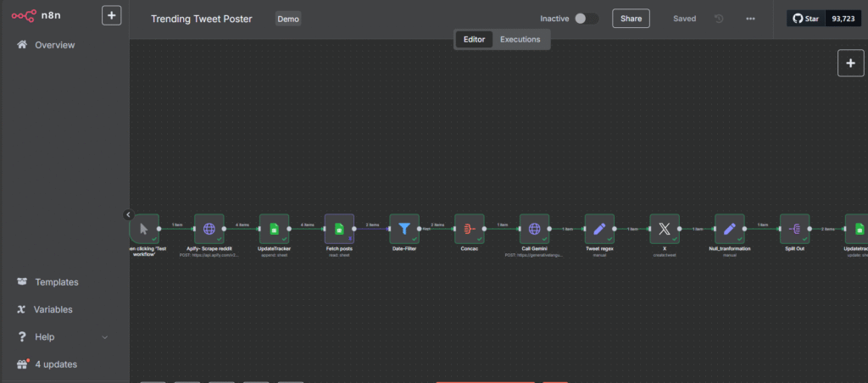This screenshot has width=868, height=383.
Task: Select the UpdateTracker sheet node
Action: [274, 228]
